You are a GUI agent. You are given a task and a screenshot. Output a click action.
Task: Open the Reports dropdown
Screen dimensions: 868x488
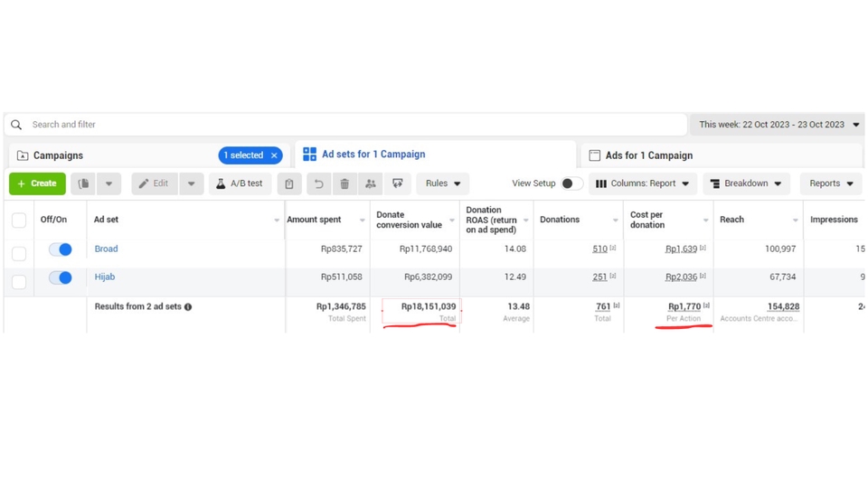pyautogui.click(x=832, y=183)
